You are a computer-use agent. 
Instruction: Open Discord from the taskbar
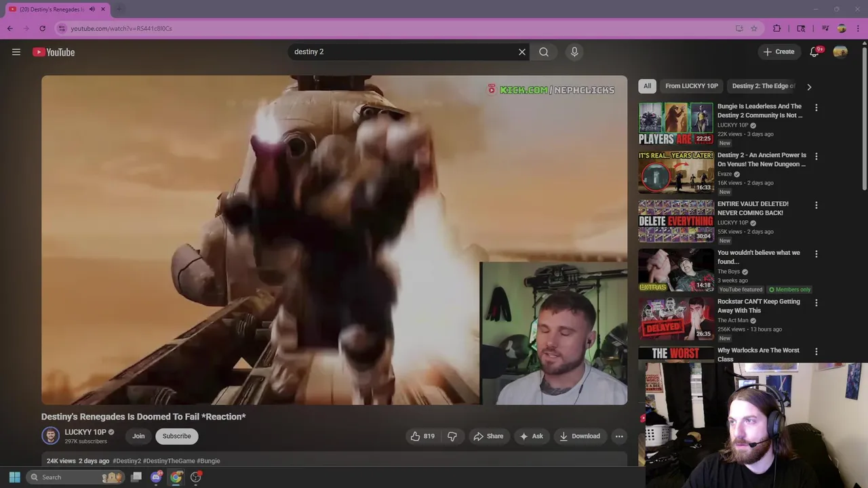tap(156, 477)
